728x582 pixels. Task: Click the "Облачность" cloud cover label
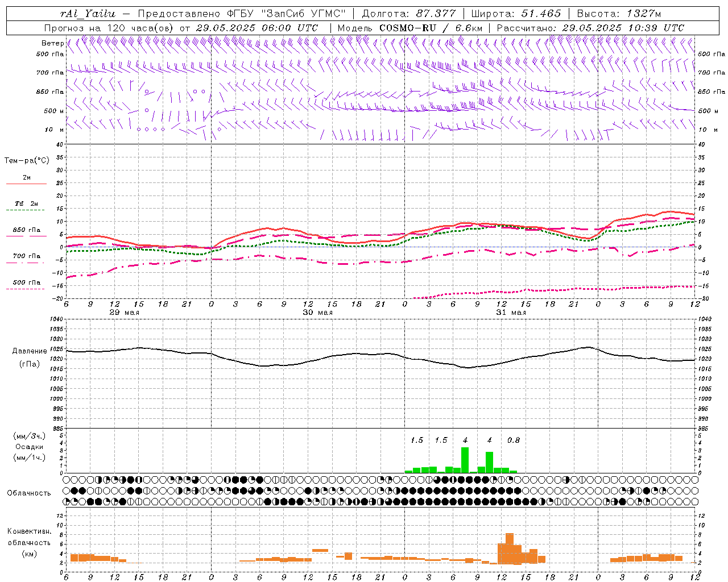29,493
